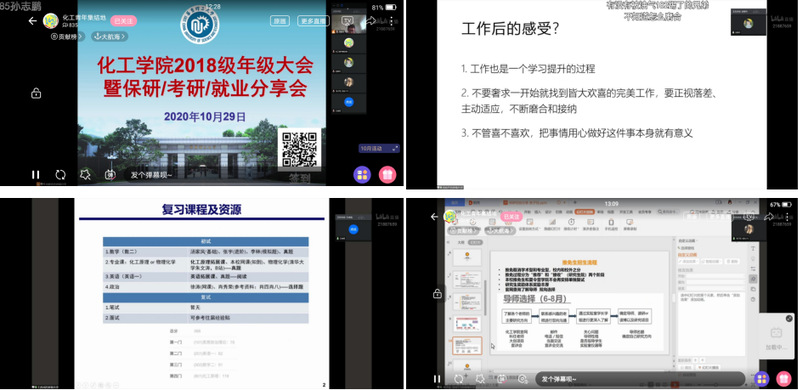Pause the 13:09 stream showing 导师选择 slide
The width and height of the screenshot is (798, 390).
click(437, 379)
